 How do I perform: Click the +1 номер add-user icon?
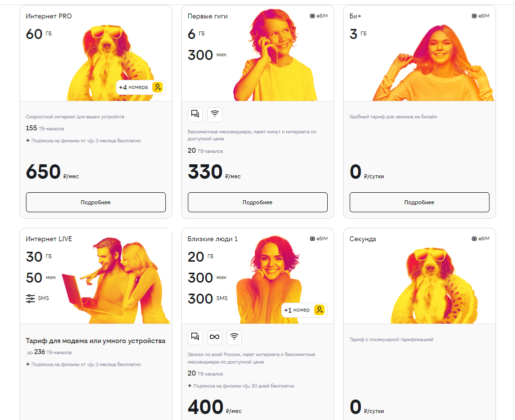click(319, 310)
